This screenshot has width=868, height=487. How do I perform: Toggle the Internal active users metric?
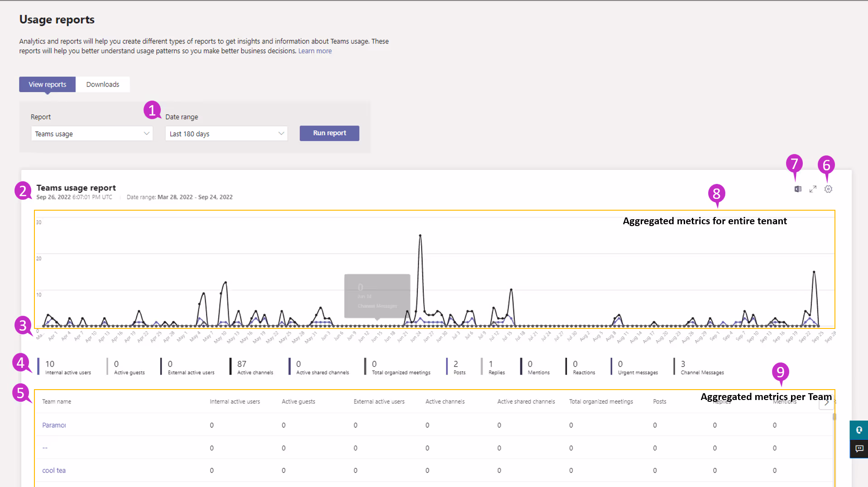(x=64, y=367)
